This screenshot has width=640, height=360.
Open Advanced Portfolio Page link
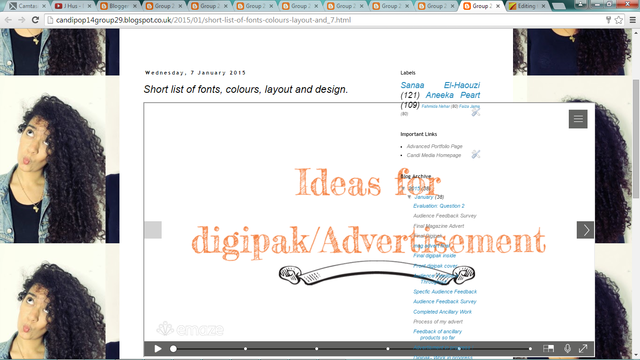(x=434, y=146)
